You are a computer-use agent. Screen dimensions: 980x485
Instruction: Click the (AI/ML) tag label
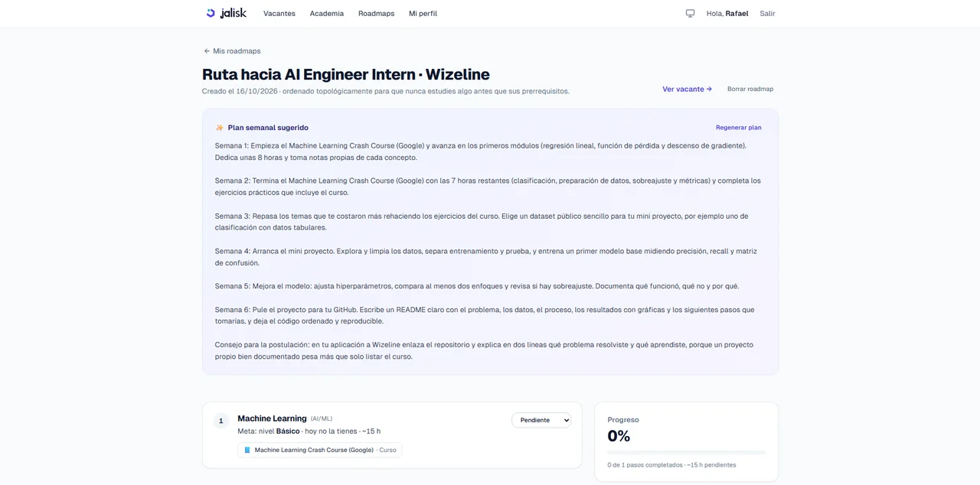(x=322, y=419)
